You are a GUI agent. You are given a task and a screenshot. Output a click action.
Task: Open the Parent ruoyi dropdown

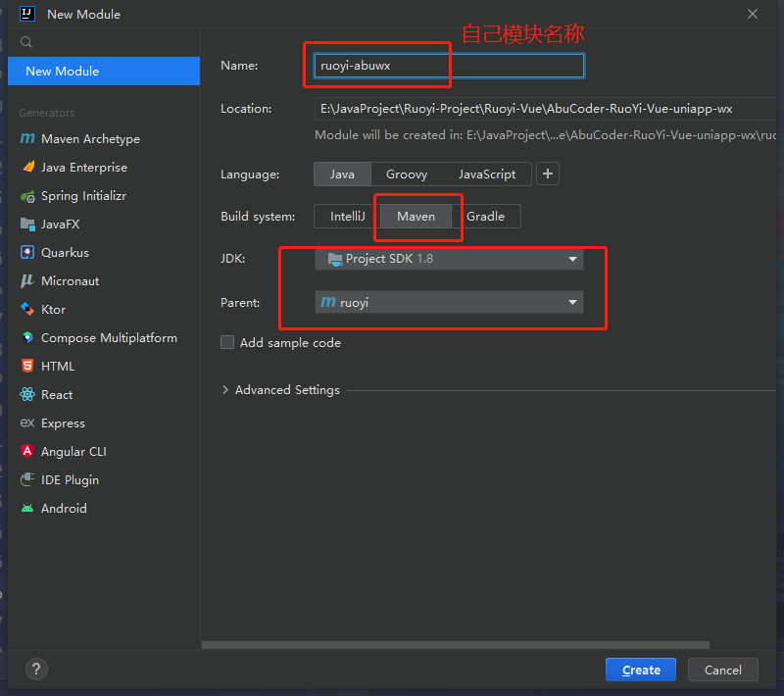pyautogui.click(x=449, y=303)
